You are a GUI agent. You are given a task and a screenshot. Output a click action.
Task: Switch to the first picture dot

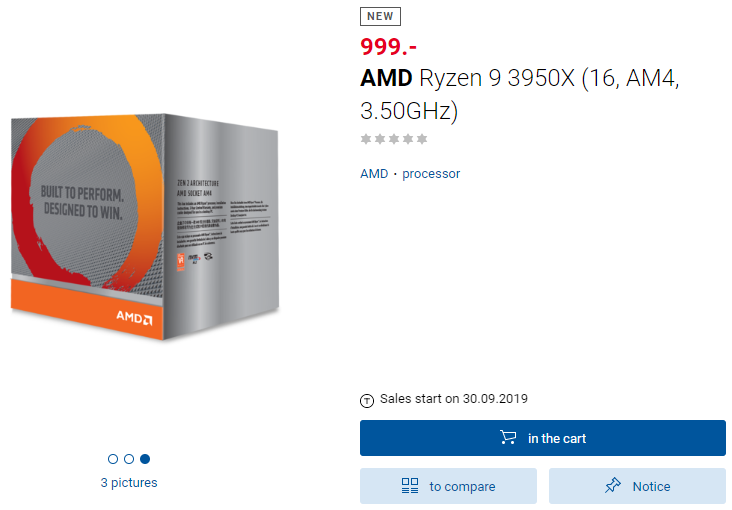113,459
